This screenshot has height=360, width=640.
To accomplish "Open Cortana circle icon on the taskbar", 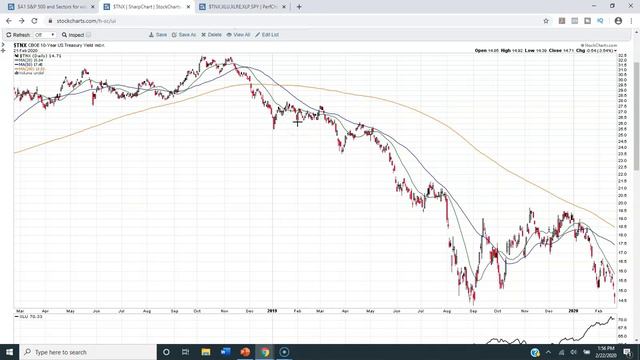I will pos(166,352).
